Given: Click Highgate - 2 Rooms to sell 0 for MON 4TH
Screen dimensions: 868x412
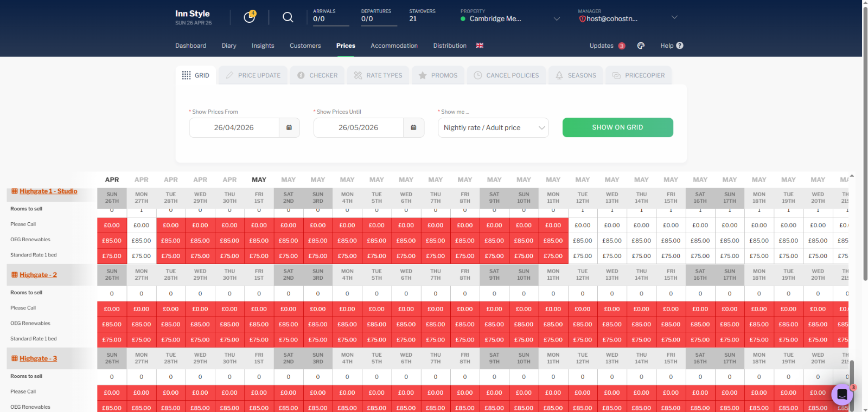Looking at the screenshot, I should [x=347, y=293].
